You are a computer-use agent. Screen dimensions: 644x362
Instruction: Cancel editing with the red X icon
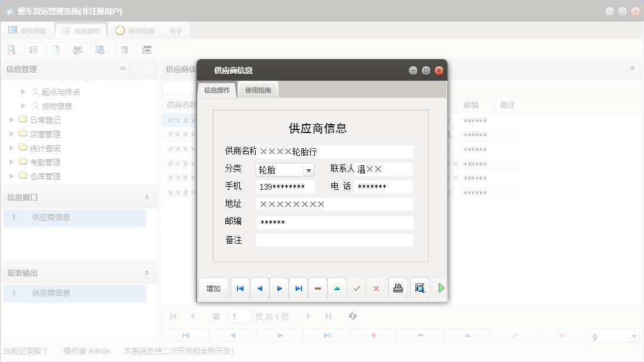point(376,288)
